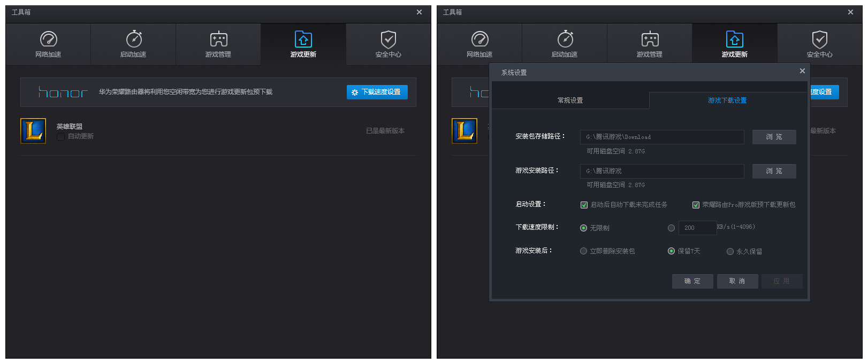Click 安装包存储路径 input field
Screen dimensions: 868x364
pos(662,137)
